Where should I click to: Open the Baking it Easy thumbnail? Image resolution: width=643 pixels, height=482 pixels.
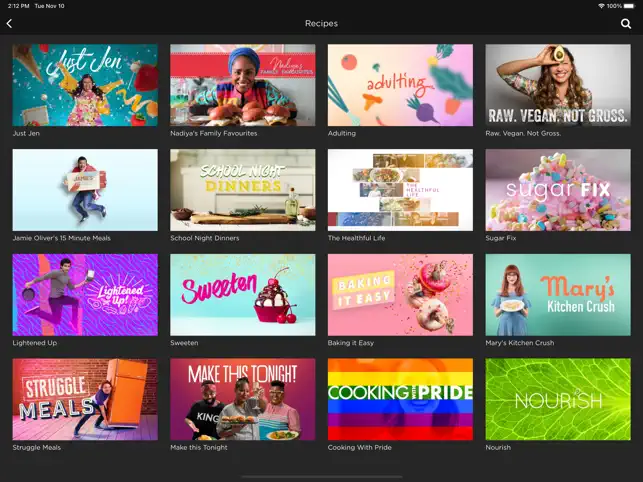pos(400,295)
